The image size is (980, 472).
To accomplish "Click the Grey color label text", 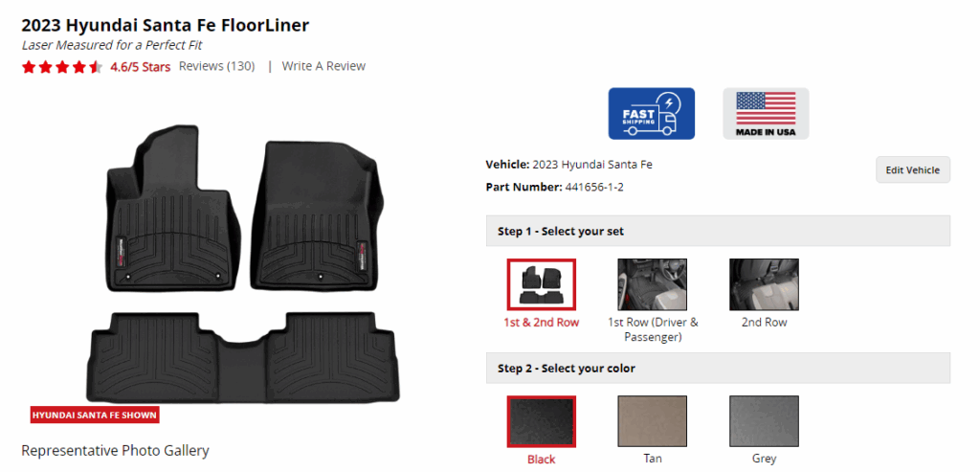I will pyautogui.click(x=764, y=459).
